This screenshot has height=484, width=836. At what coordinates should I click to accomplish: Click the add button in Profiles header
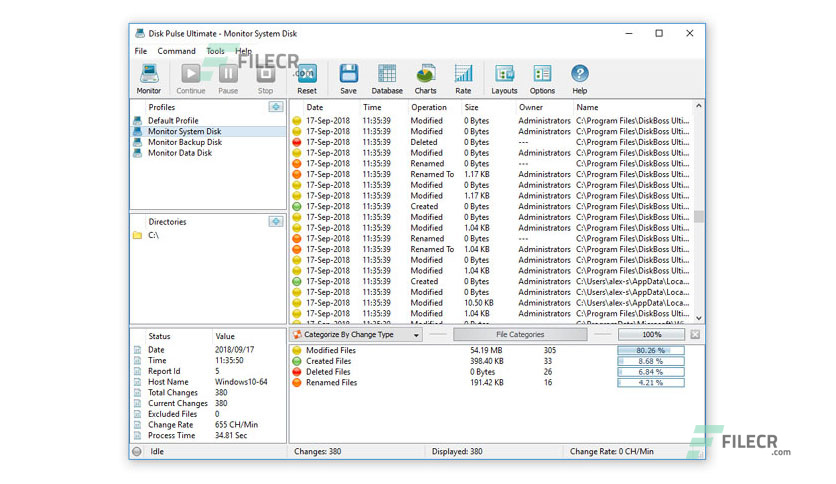tap(276, 107)
